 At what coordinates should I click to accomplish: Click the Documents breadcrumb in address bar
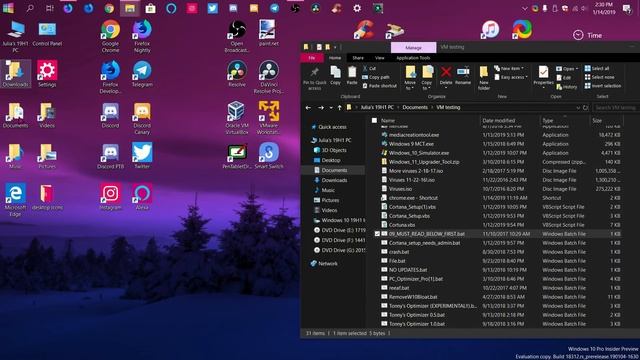pos(415,107)
